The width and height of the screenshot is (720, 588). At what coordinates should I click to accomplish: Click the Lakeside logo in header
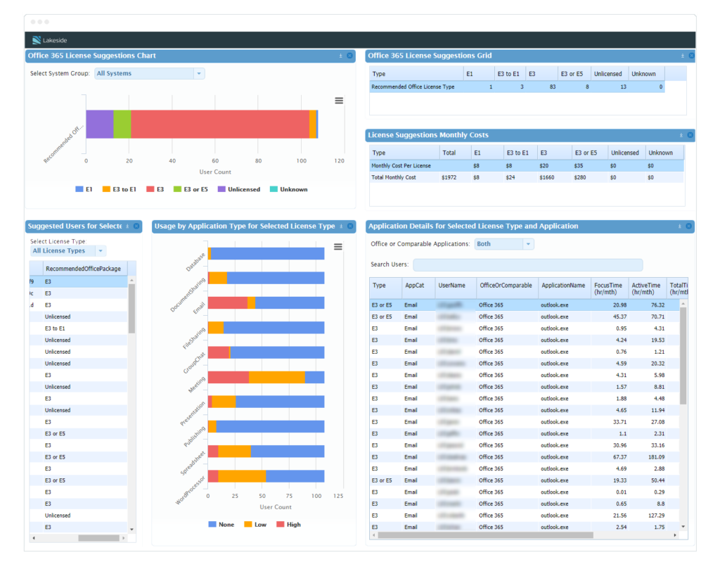pyautogui.click(x=50, y=40)
